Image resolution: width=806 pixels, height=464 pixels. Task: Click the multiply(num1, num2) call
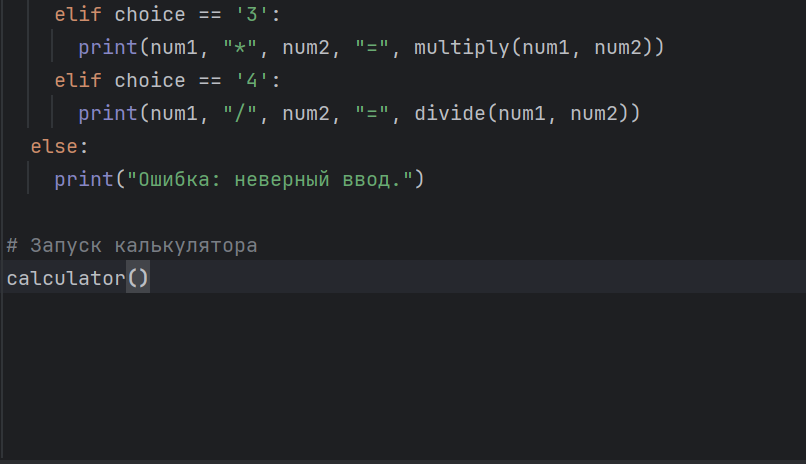(533, 48)
